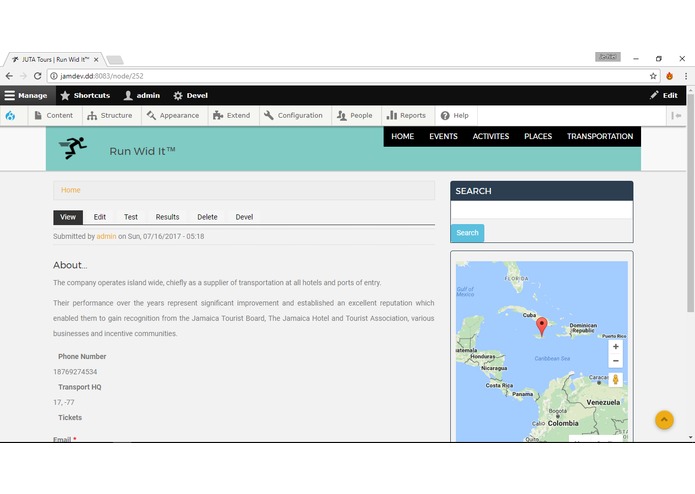
Task: Click the Drupal drop home icon
Action: point(10,116)
